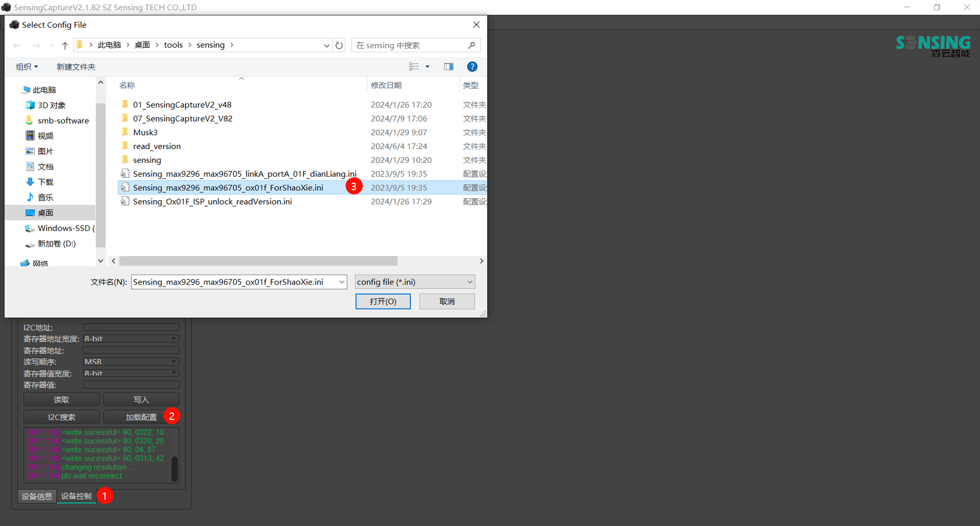Expand the address bar path history dropdown
This screenshot has width=980, height=526.
(x=326, y=46)
